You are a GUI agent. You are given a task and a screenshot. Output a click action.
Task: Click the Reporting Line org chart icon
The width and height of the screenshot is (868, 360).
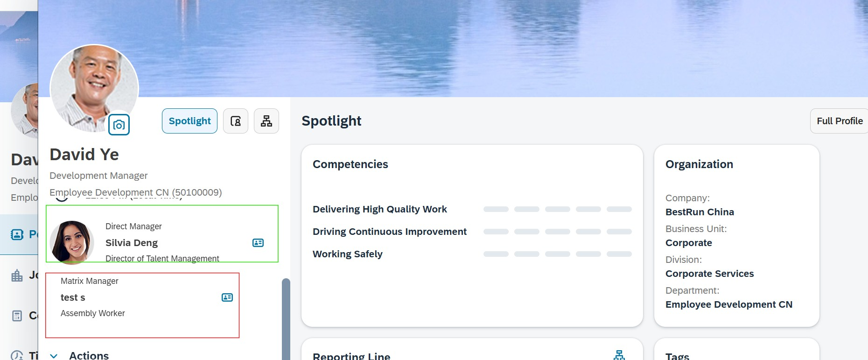point(619,355)
